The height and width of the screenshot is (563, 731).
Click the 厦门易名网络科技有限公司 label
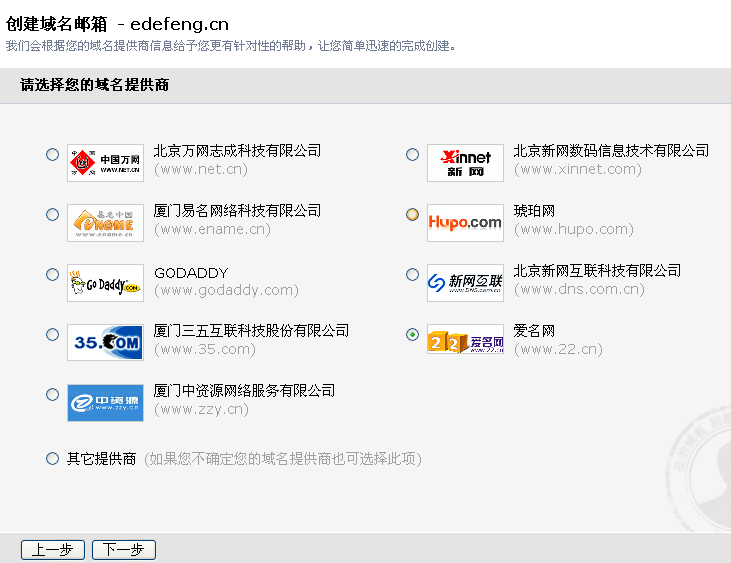(x=237, y=211)
